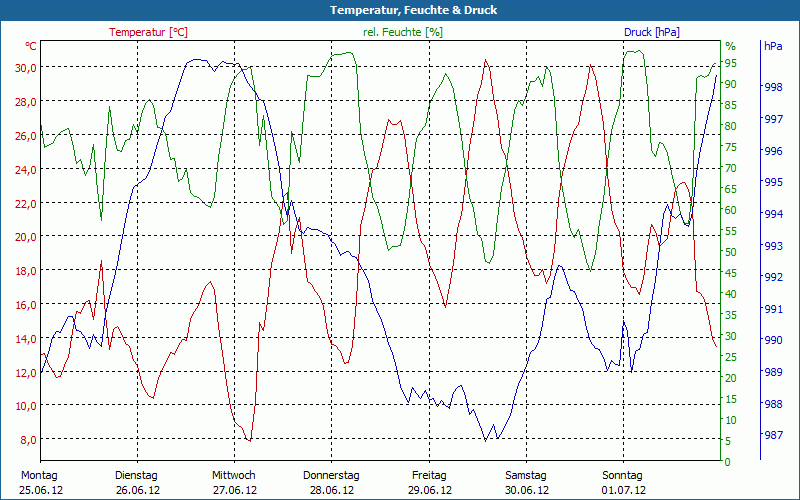The height and width of the screenshot is (500, 800).
Task: Click the 'Donnerstag' day label
Action: click(331, 476)
